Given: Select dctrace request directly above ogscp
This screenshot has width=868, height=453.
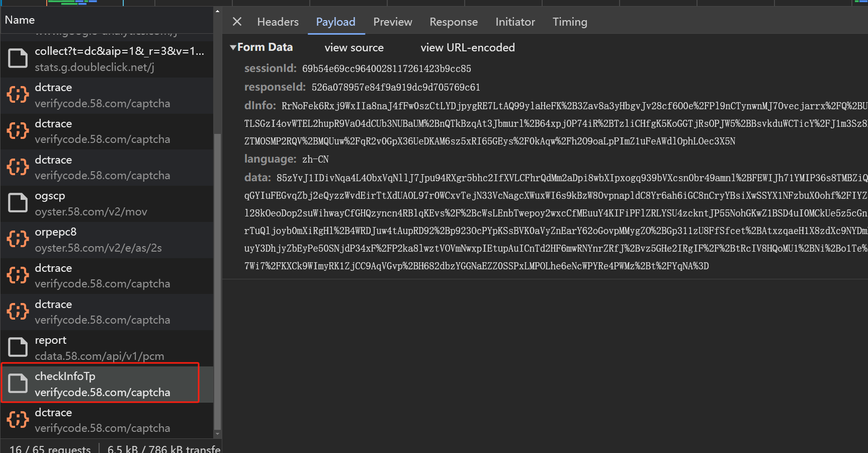Looking at the screenshot, I should 107,168.
